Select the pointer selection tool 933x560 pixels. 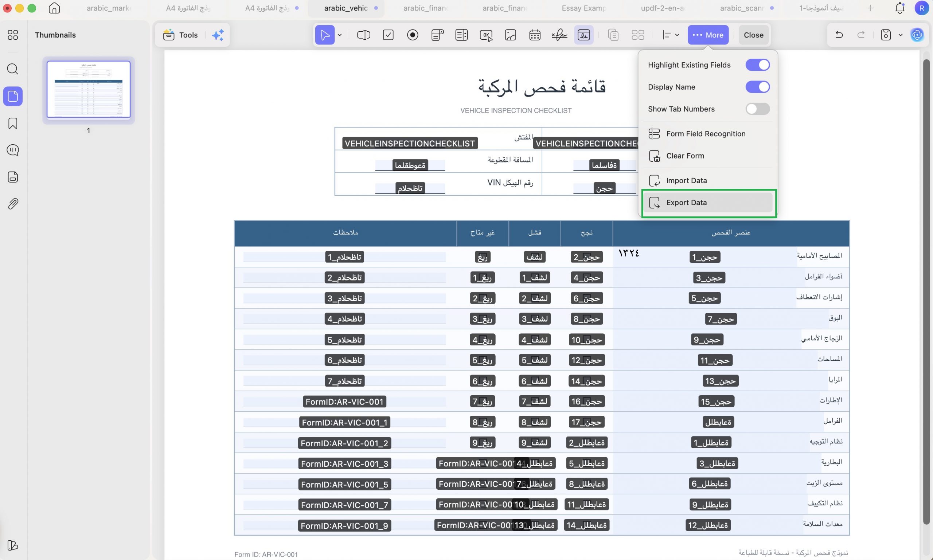[325, 35]
